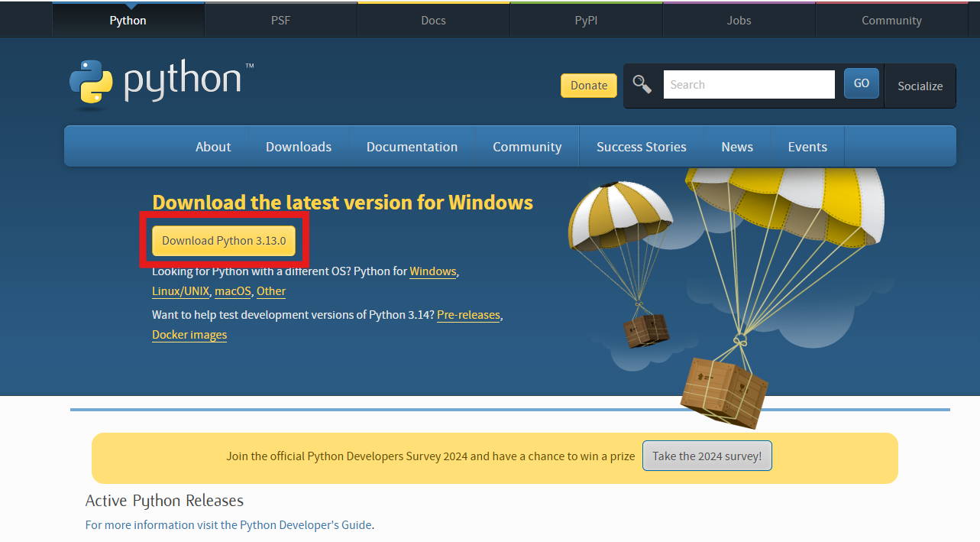The height and width of the screenshot is (542, 980).
Task: Go to the PyPI top tab
Action: pyautogui.click(x=586, y=20)
